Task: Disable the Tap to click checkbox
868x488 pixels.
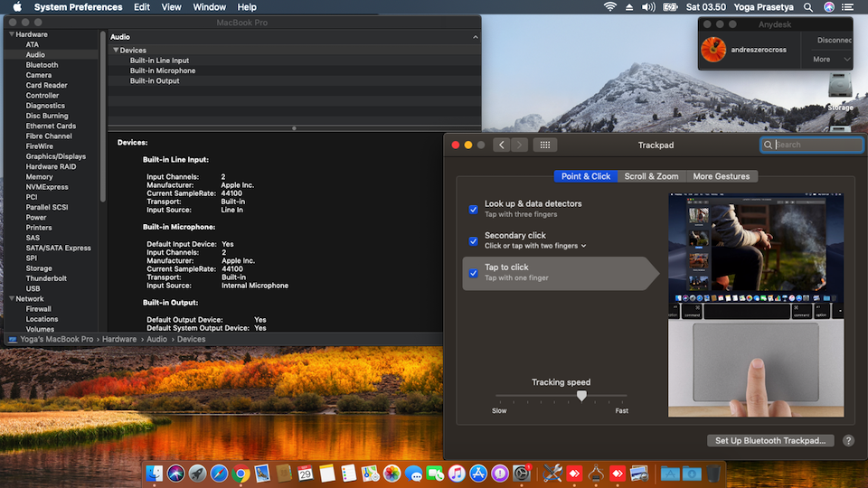Action: 473,273
